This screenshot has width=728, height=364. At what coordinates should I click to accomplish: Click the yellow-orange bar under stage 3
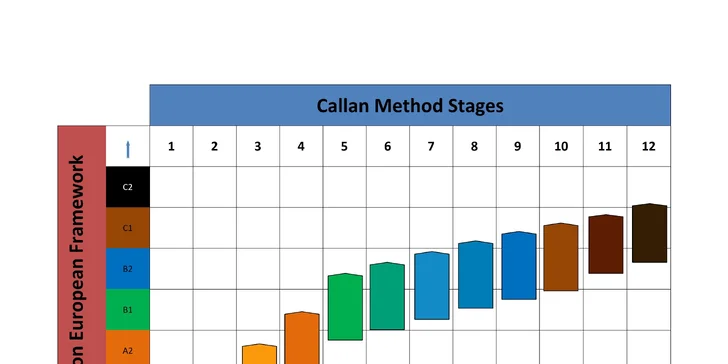click(260, 354)
